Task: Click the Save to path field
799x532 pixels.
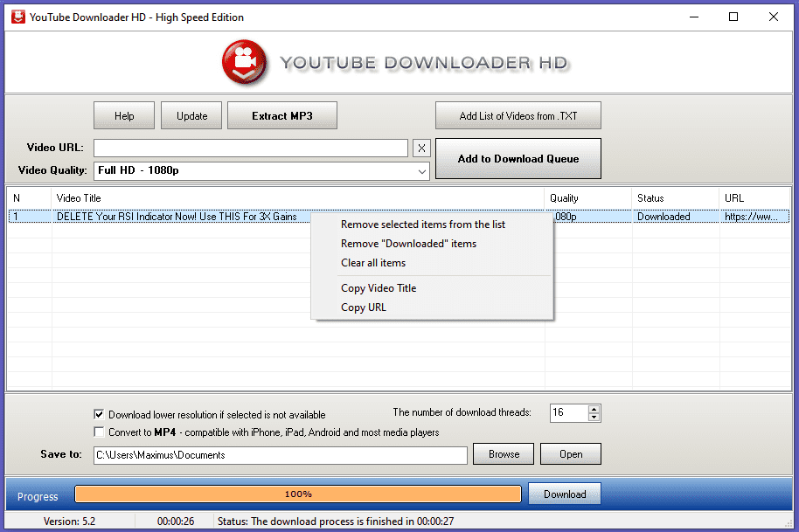Action: tap(281, 455)
